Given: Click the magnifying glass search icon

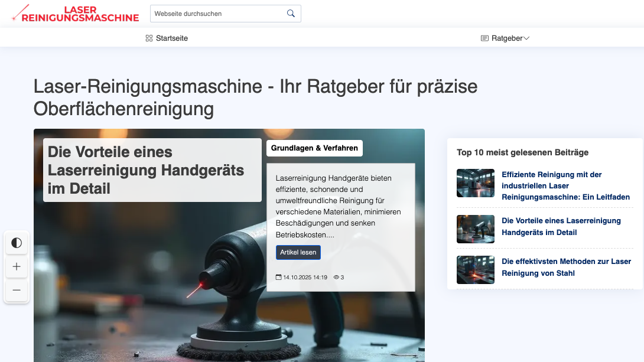Looking at the screenshot, I should point(290,13).
